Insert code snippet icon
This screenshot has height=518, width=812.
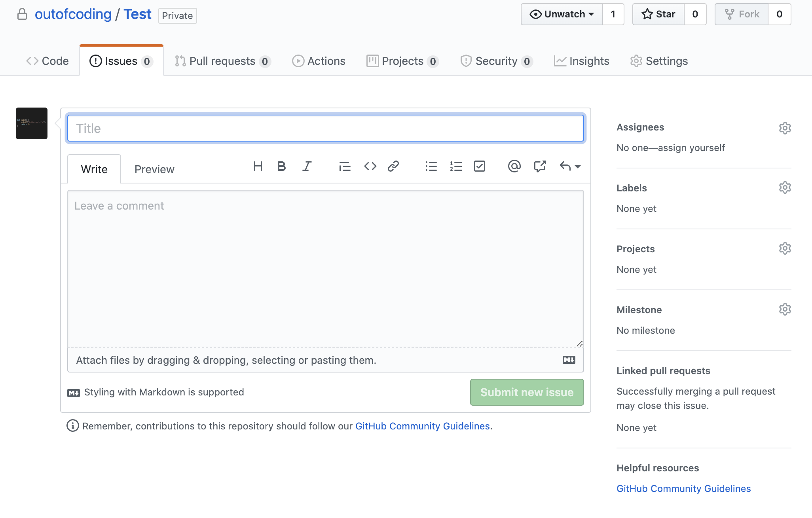370,166
